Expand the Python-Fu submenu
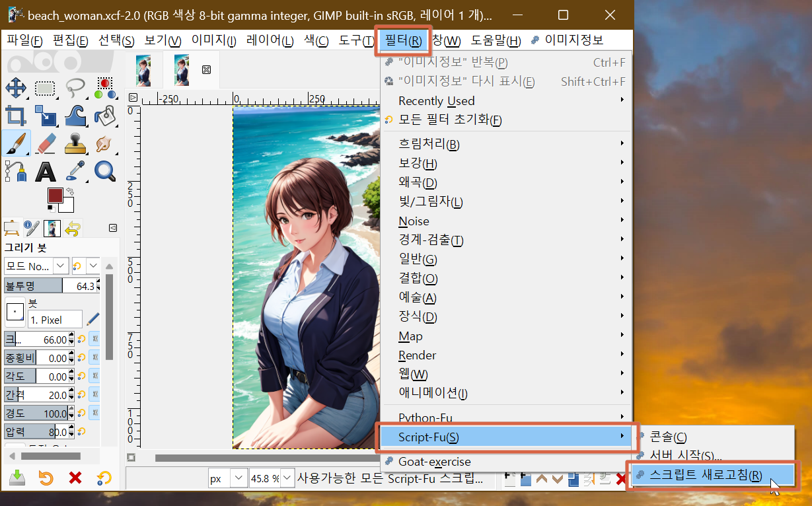Image resolution: width=812 pixels, height=506 pixels. click(x=506, y=417)
